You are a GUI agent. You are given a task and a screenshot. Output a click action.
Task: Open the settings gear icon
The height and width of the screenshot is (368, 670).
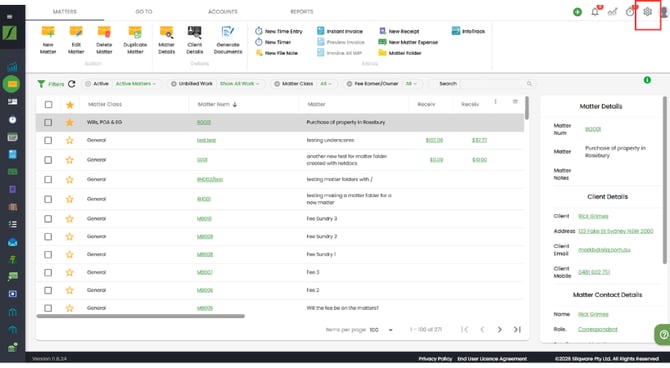(x=647, y=12)
